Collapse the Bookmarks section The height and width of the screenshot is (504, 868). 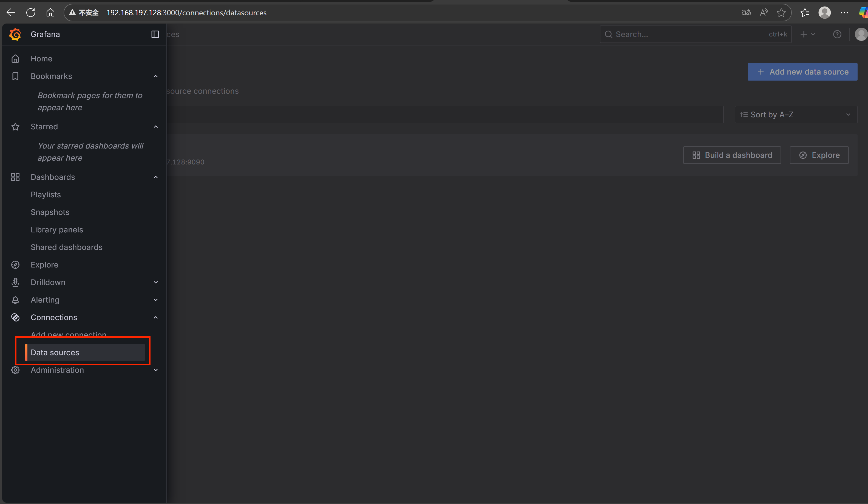pos(156,76)
